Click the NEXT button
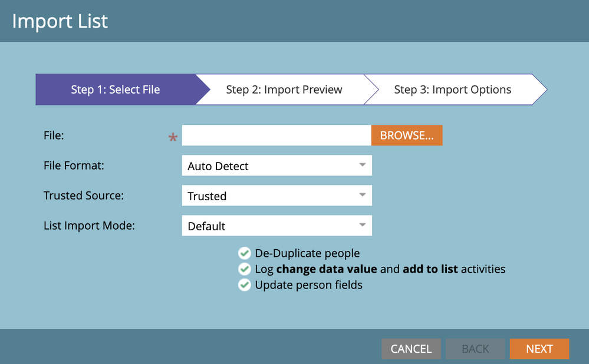Viewport: 589px width, 364px height. point(539,349)
